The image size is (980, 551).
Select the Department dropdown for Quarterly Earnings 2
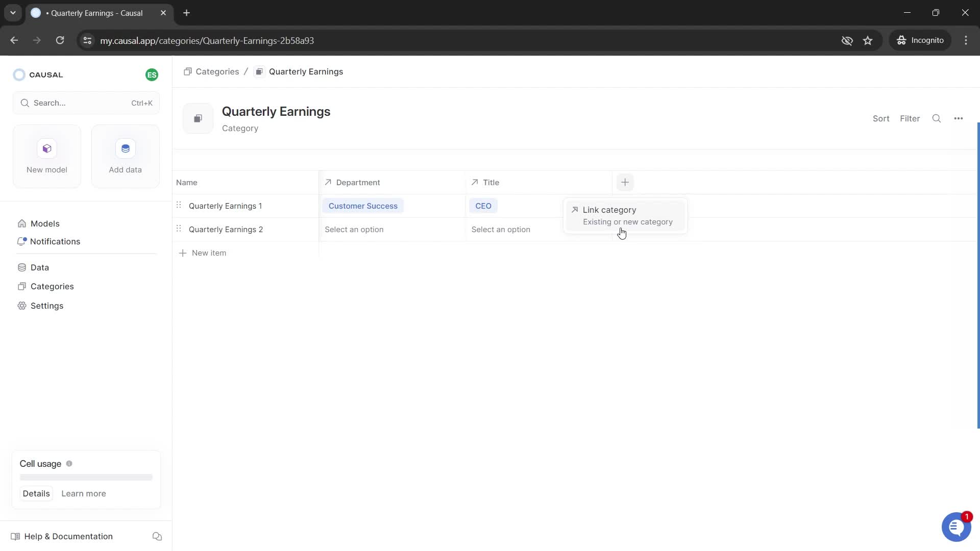tap(355, 230)
